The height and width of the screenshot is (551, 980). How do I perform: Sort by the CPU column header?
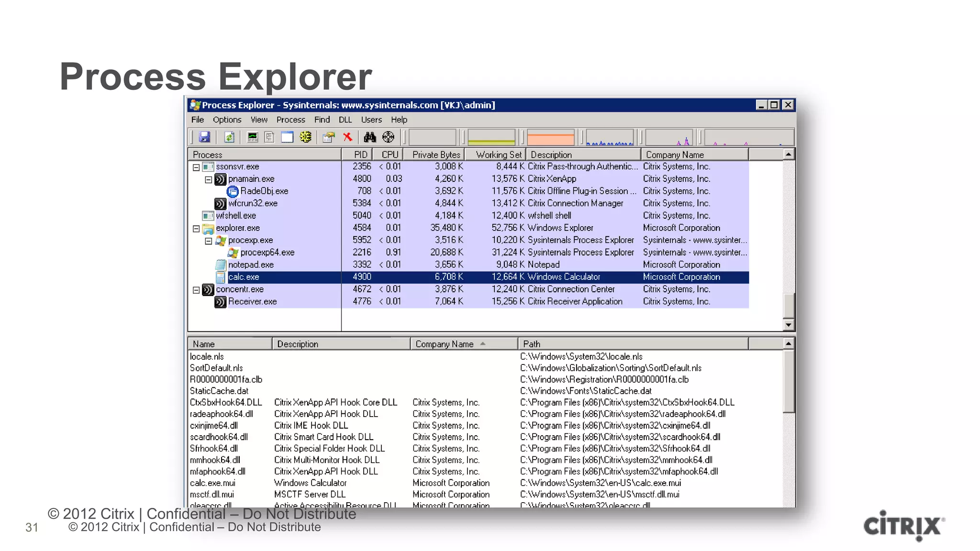point(388,155)
